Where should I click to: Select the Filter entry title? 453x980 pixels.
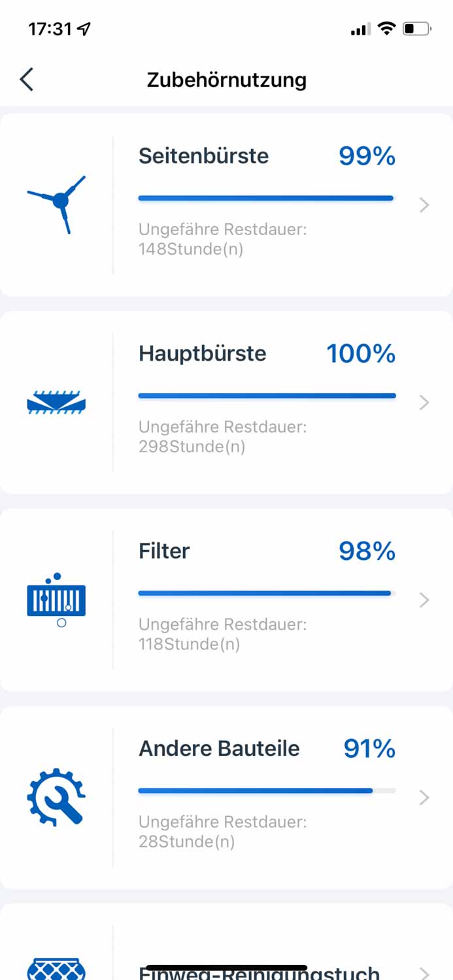[164, 551]
